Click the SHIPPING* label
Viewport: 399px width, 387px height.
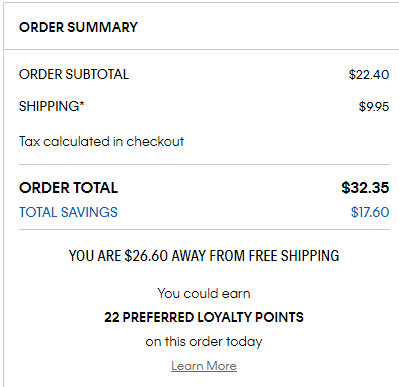tap(52, 106)
